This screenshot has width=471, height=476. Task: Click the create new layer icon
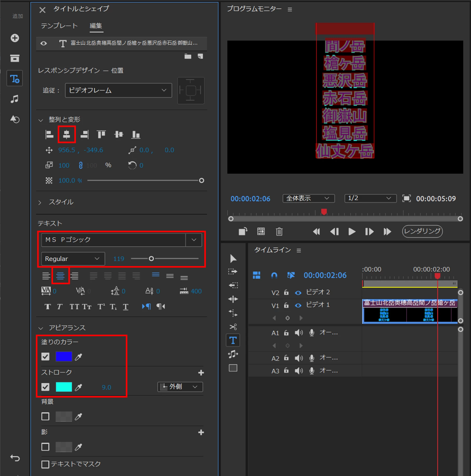tap(200, 56)
